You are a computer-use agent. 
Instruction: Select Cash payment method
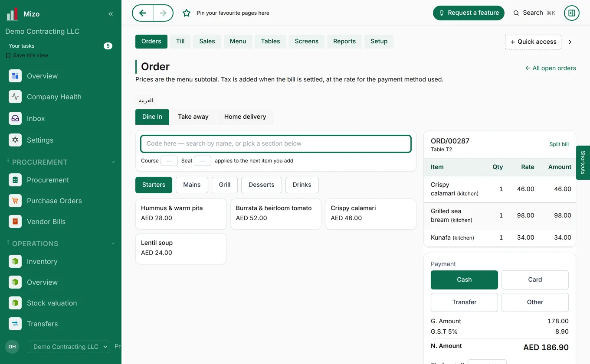point(464,280)
